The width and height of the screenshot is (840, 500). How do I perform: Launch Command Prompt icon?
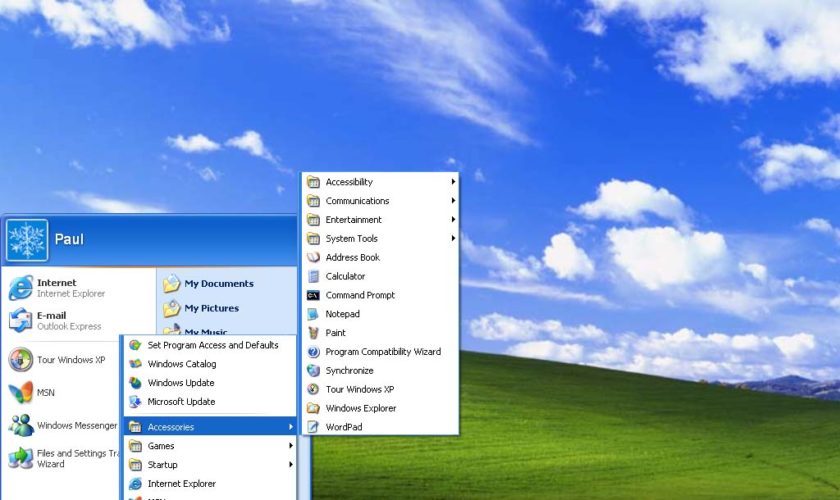click(x=313, y=295)
